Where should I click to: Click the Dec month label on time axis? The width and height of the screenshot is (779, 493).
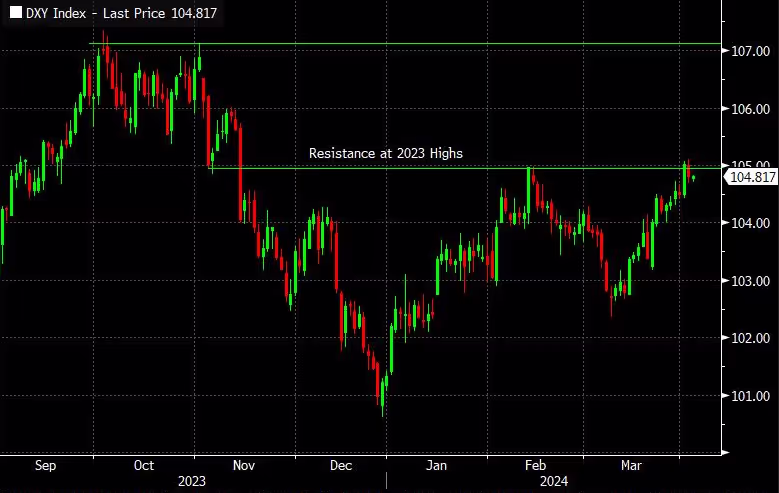point(341,466)
